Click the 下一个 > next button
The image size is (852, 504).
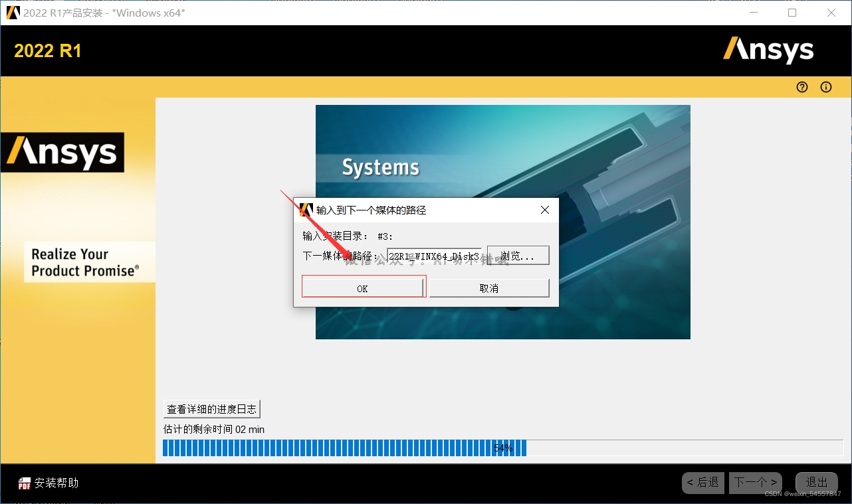[756, 483]
